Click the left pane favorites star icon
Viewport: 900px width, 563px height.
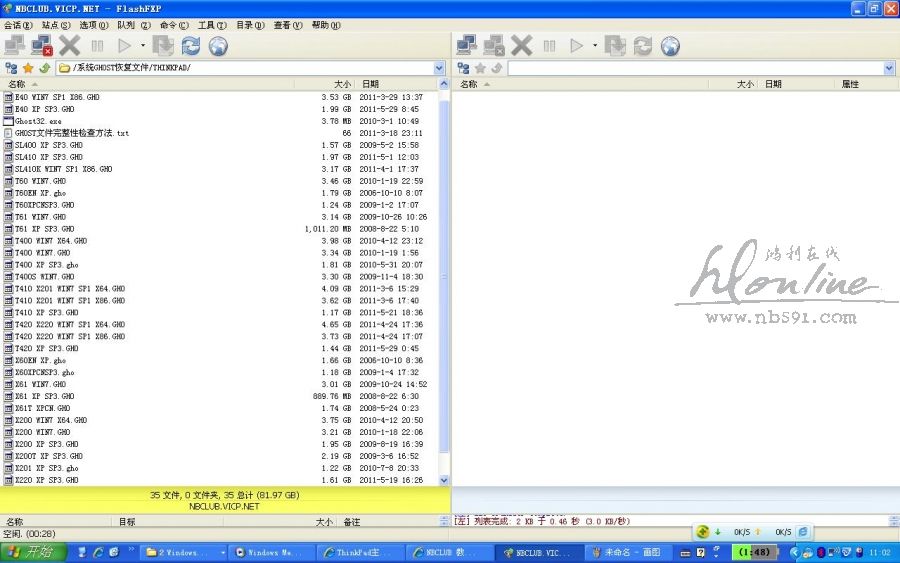click(x=28, y=68)
